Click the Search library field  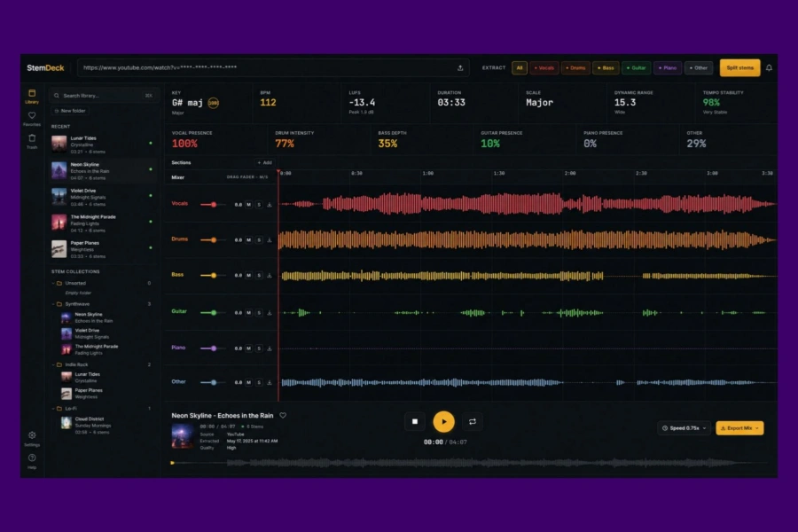tap(104, 96)
